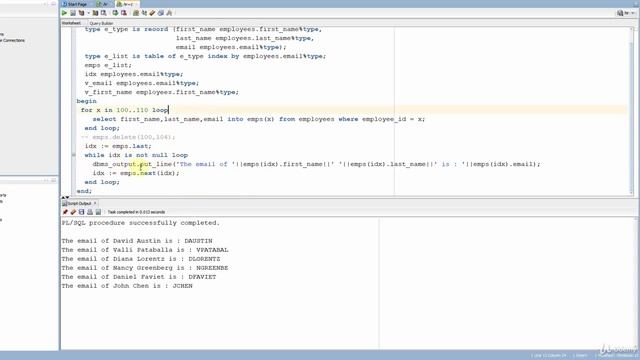Click the 'Nancy Greenberg' output line
This screenshot has width=640, height=360.
click(x=145, y=268)
